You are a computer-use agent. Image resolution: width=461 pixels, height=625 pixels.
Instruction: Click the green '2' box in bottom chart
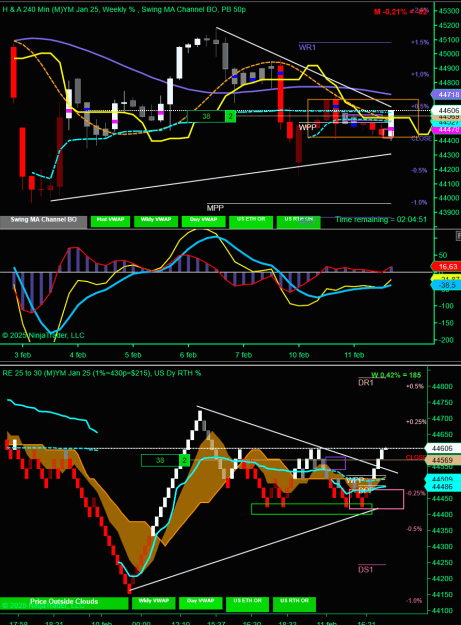click(x=184, y=460)
